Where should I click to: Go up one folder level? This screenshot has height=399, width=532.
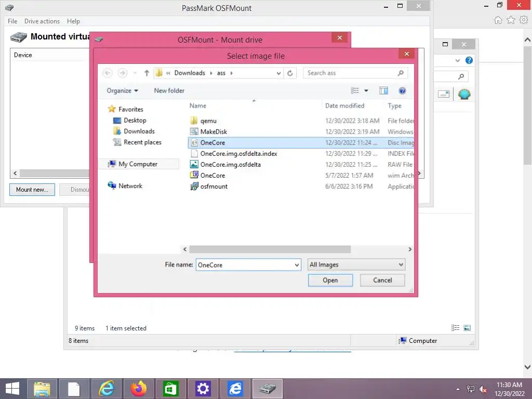(x=147, y=73)
